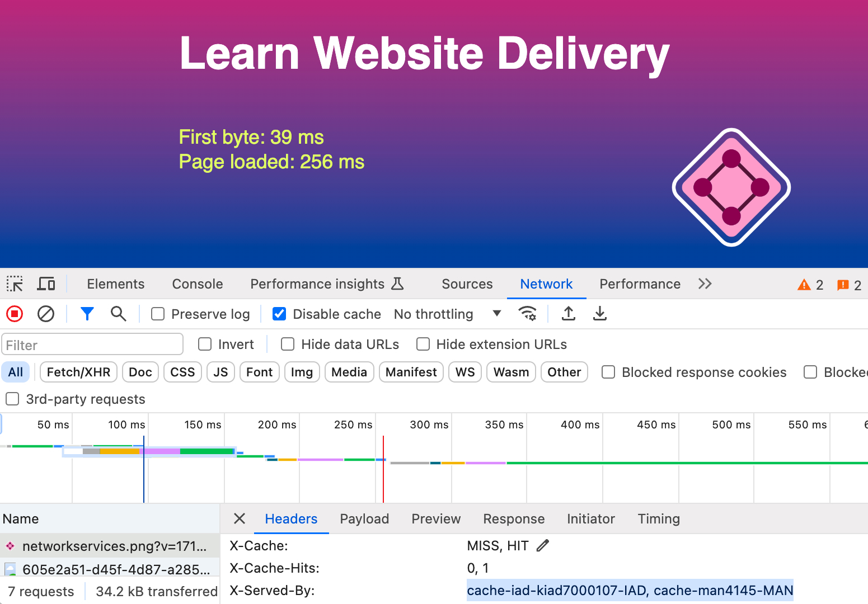Edit the X-Cache header with pencil icon
This screenshot has height=604, width=868.
(x=542, y=545)
